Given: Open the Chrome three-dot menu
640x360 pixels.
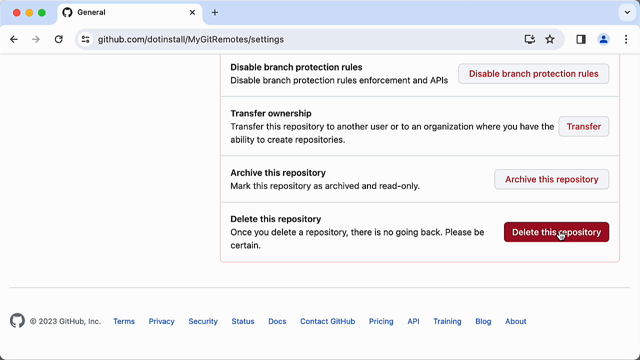Looking at the screenshot, I should click(626, 40).
